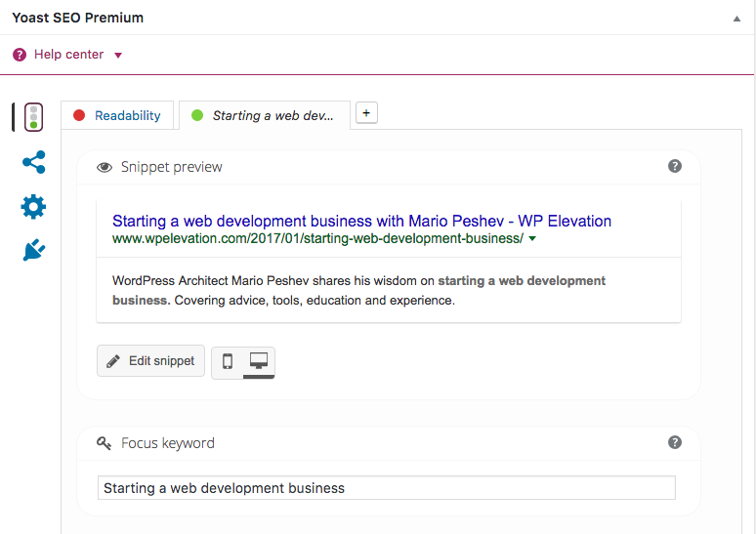Viewport: 756px width, 534px height.
Task: Click the Focus keyword heading text
Action: [168, 443]
